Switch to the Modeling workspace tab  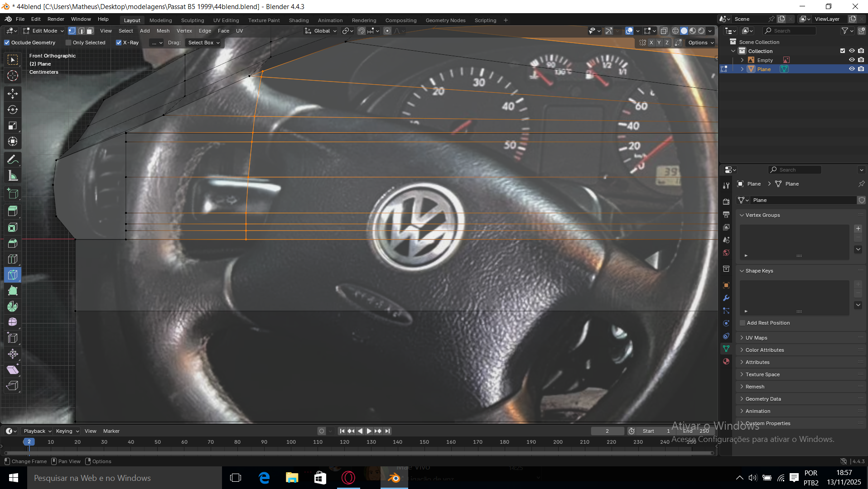[x=161, y=20]
